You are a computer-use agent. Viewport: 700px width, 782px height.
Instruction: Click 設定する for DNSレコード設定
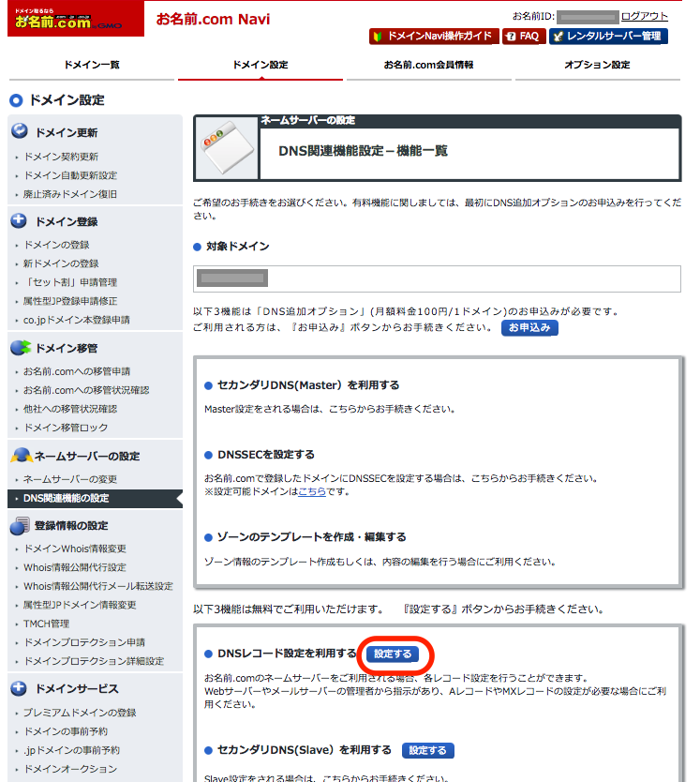[393, 654]
